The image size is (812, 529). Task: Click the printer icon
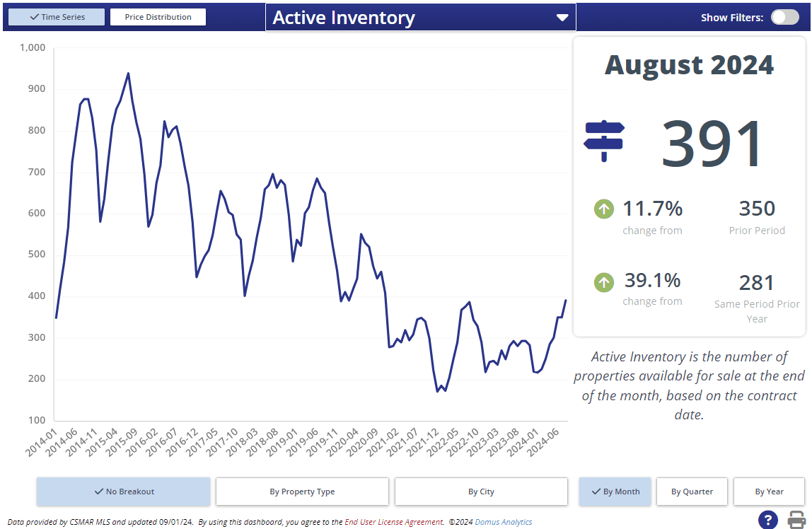click(x=797, y=520)
